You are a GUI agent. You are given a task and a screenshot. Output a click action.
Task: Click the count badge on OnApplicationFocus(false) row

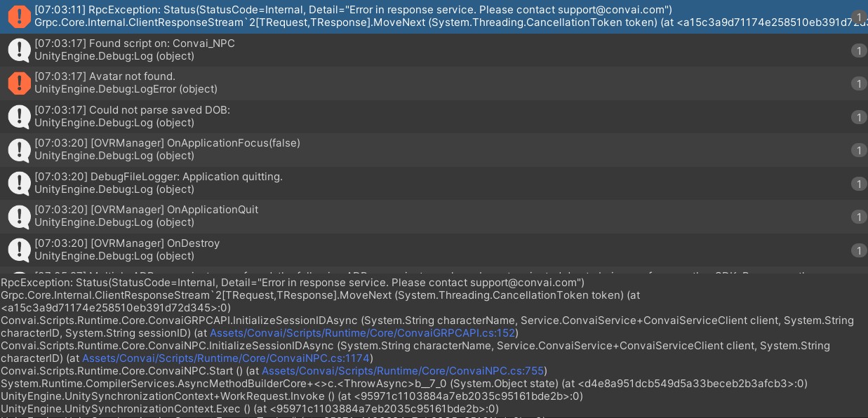click(x=859, y=150)
